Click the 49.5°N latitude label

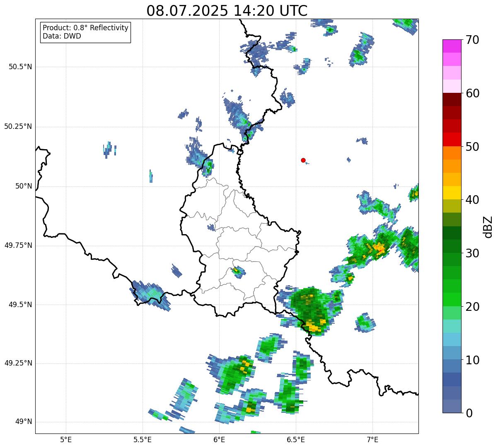pyautogui.click(x=21, y=305)
